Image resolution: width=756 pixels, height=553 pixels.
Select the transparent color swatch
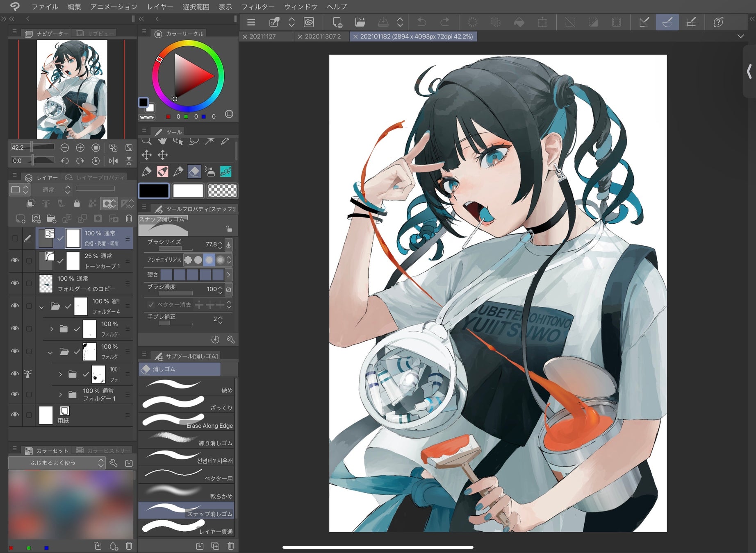[x=222, y=190]
